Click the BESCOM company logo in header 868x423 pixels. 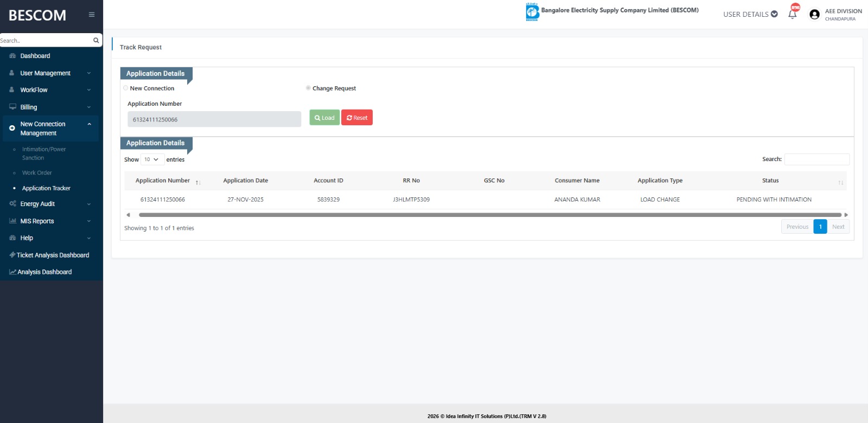pos(532,12)
